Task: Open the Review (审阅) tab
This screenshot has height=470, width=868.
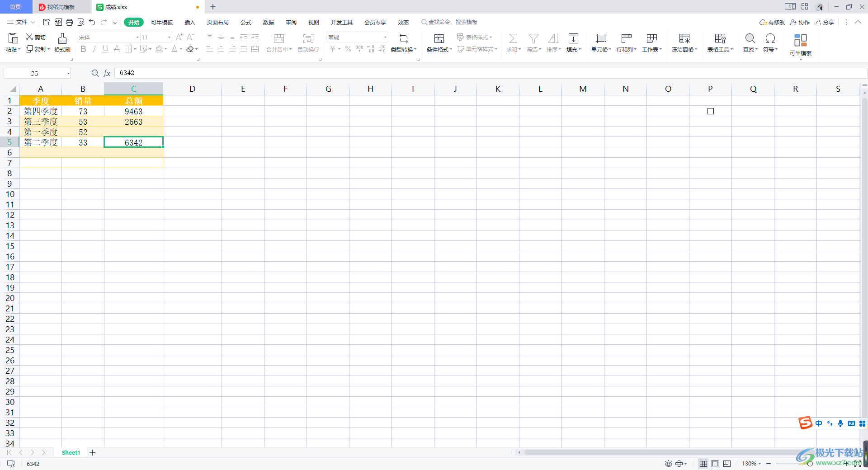Action: coord(291,22)
